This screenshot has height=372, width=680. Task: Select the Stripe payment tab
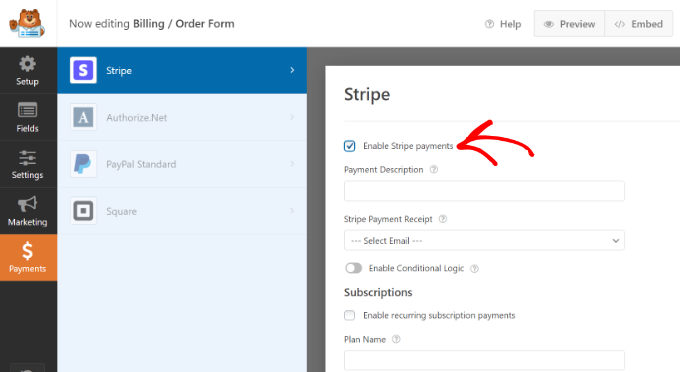click(182, 70)
